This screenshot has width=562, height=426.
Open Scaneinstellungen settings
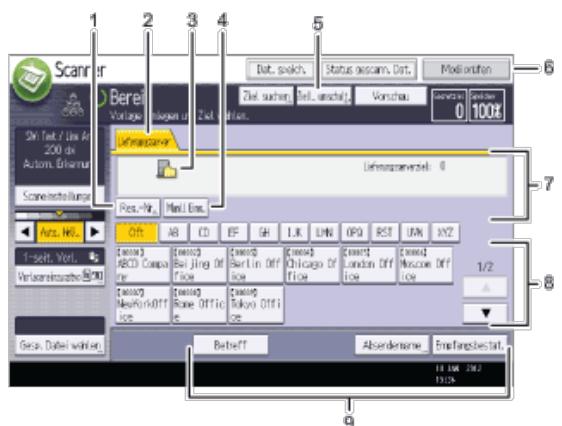pyautogui.click(x=59, y=196)
